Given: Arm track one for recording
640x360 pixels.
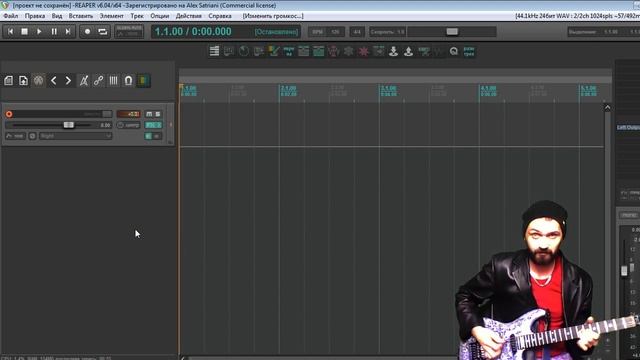Looking at the screenshot, I should click(9, 114).
